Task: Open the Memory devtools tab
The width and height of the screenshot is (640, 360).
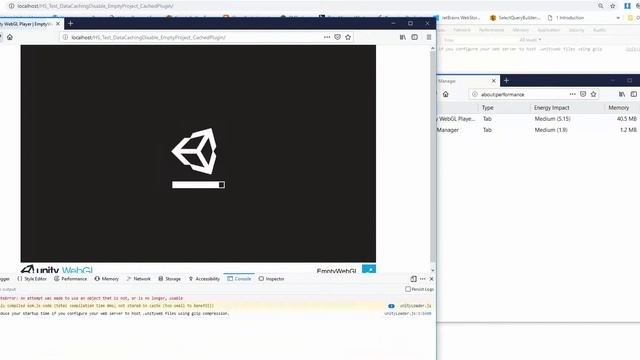Action: coord(107,279)
